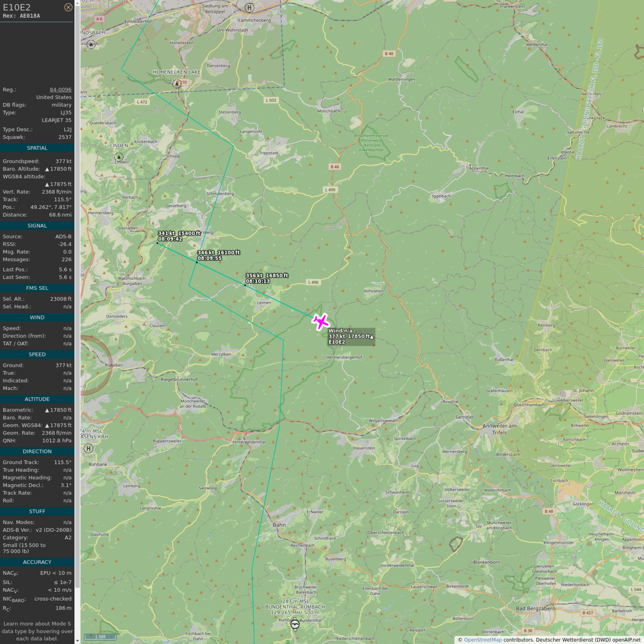The width and height of the screenshot is (644, 644).
Task: Open registration link 84-0096
Action: (60, 89)
